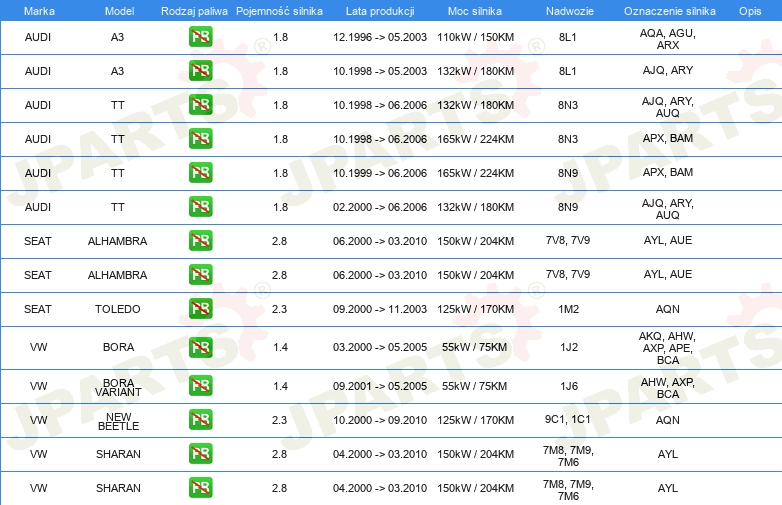Image resolution: width=782 pixels, height=505 pixels.
Task: Select the Lata produkcji column header
Action: pyautogui.click(x=380, y=11)
